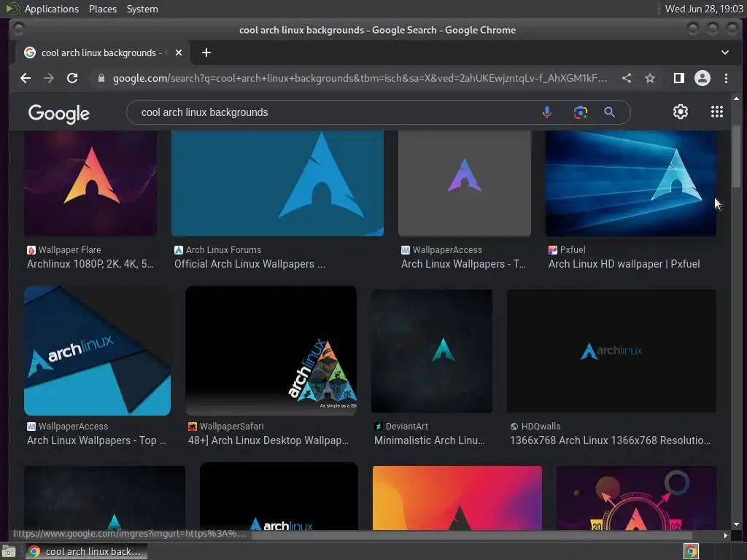
Task: Open HDQwalls dark archlinux thumbnail
Action: click(611, 351)
